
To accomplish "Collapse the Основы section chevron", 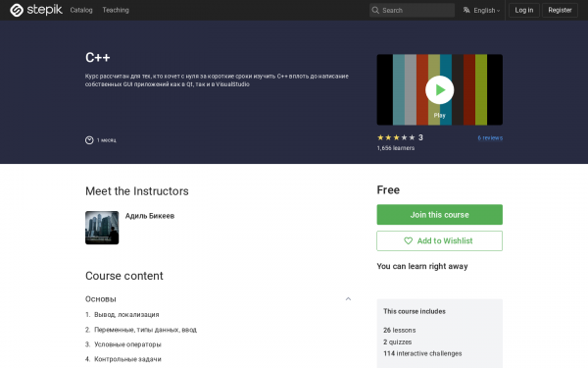I will (x=348, y=299).
